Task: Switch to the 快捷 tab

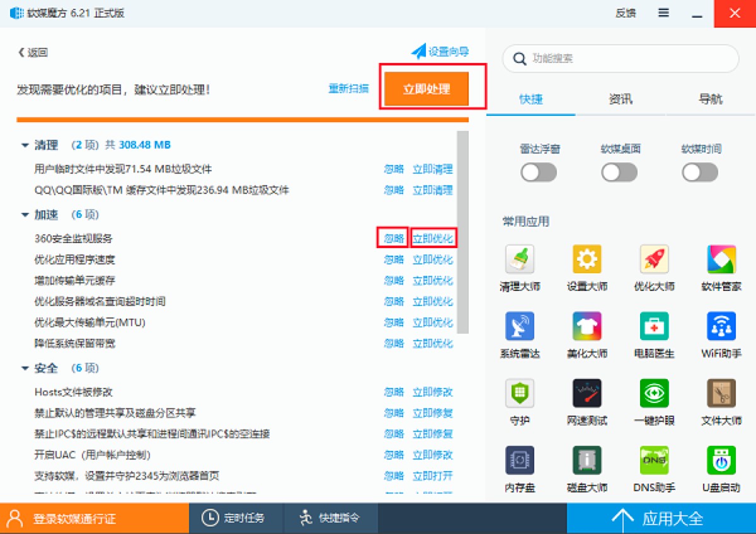Action: point(531,99)
